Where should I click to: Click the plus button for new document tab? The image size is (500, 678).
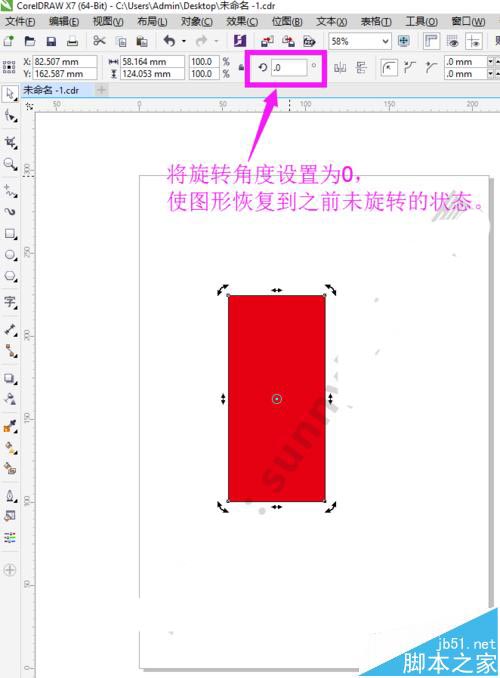(x=102, y=90)
